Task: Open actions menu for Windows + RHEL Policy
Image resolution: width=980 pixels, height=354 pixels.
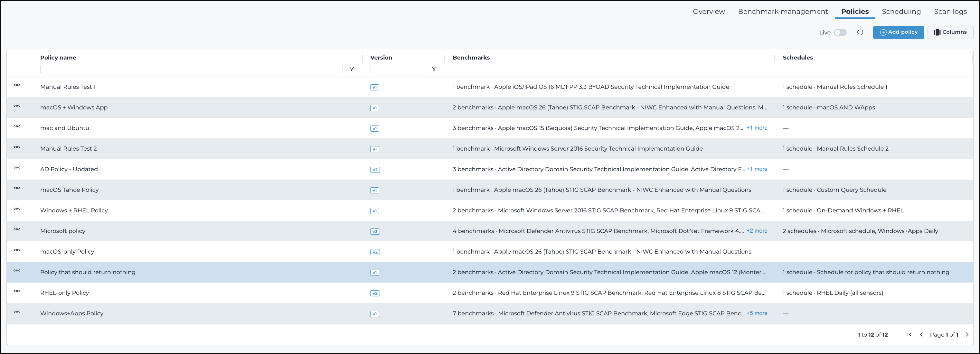Action: click(x=17, y=209)
